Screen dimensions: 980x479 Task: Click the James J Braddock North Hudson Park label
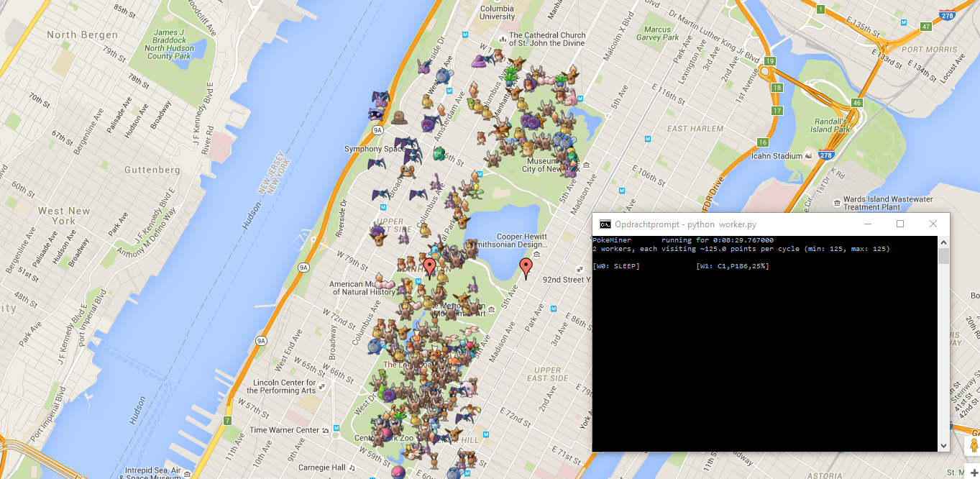169,45
